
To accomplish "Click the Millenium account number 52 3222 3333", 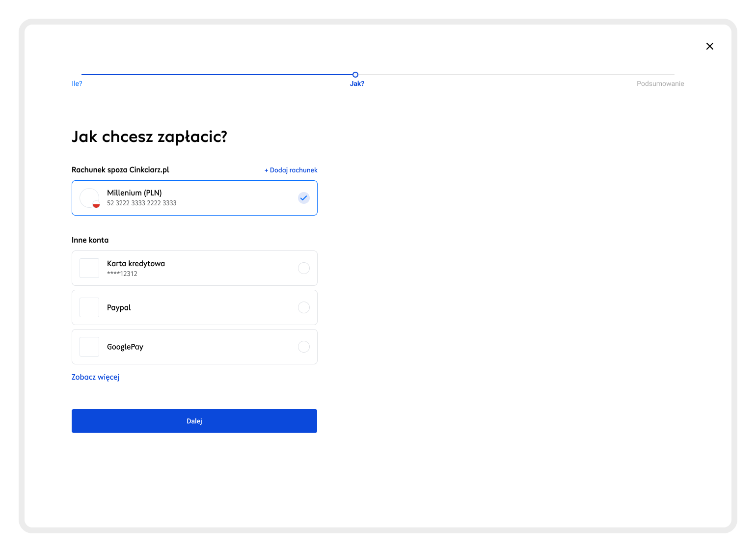I will pos(142,203).
